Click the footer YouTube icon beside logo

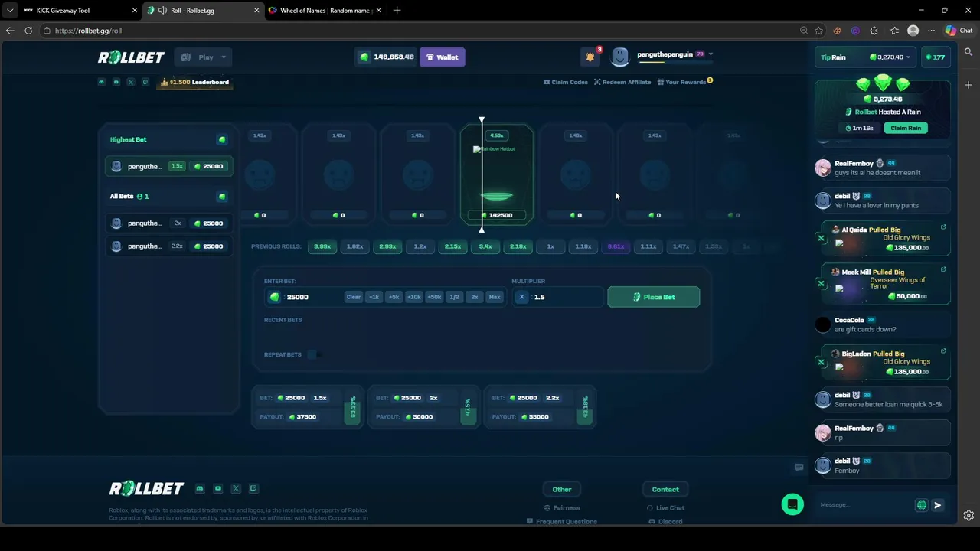click(x=218, y=488)
